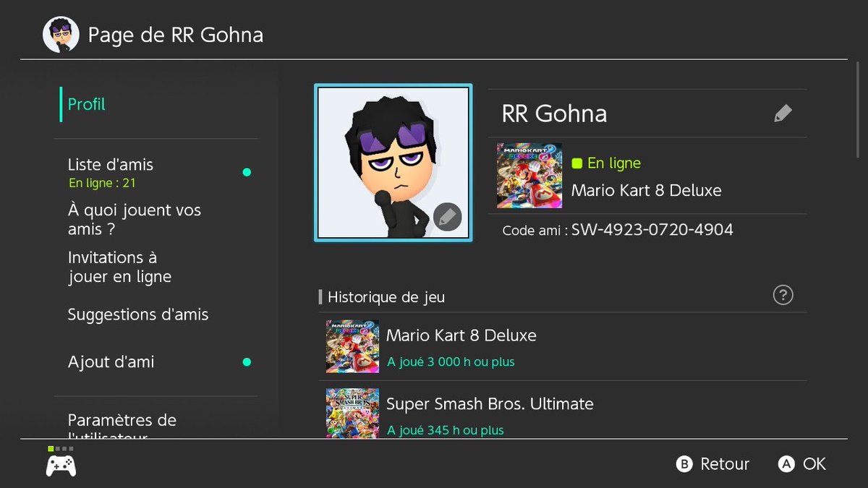This screenshot has height=488, width=868.
Task: Click the small avatar icon in page header
Action: pyautogui.click(x=61, y=35)
